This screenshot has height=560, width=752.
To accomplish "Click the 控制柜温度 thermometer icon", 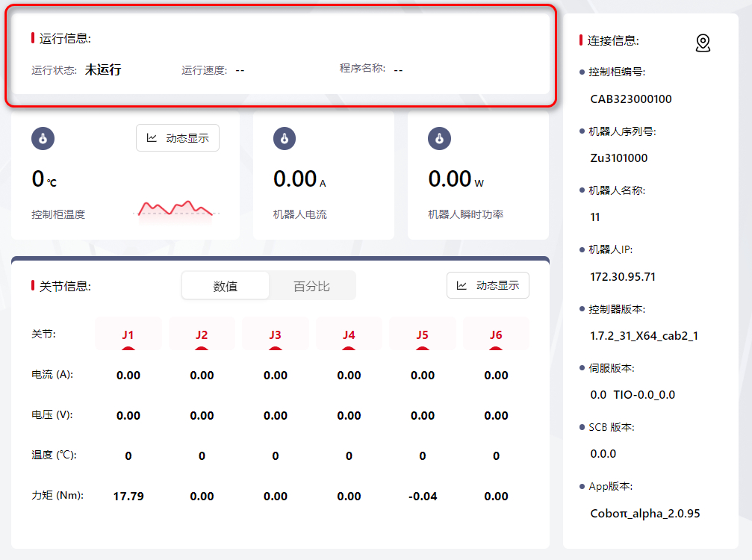I will point(43,138).
